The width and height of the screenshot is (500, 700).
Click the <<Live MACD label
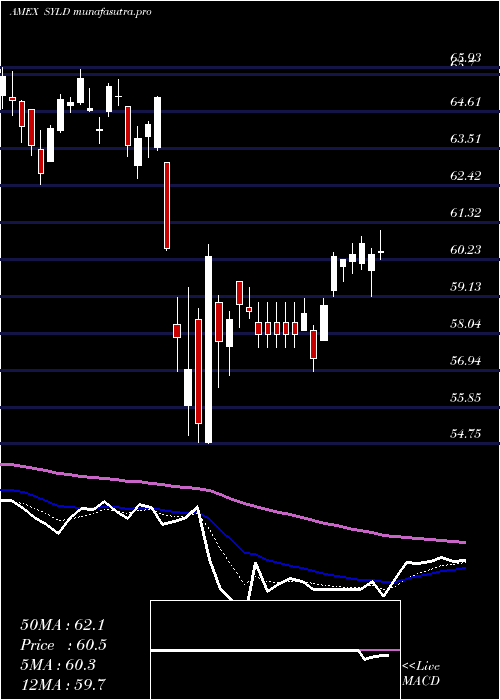tap(421, 673)
